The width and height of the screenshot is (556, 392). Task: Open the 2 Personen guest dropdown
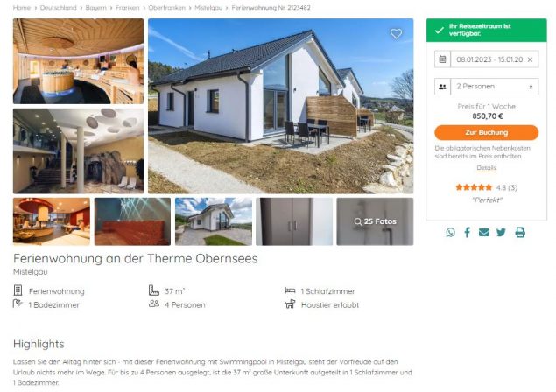[x=495, y=87]
